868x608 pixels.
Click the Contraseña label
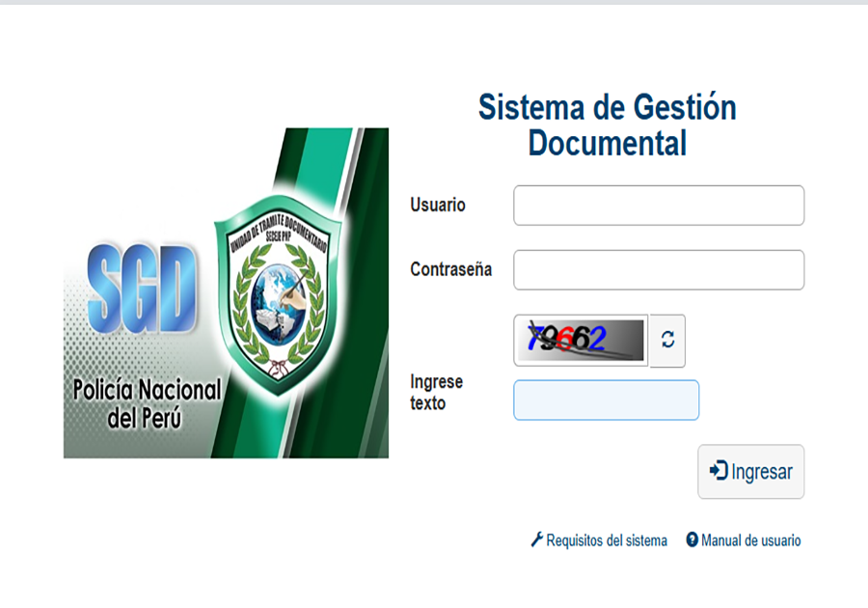(450, 269)
